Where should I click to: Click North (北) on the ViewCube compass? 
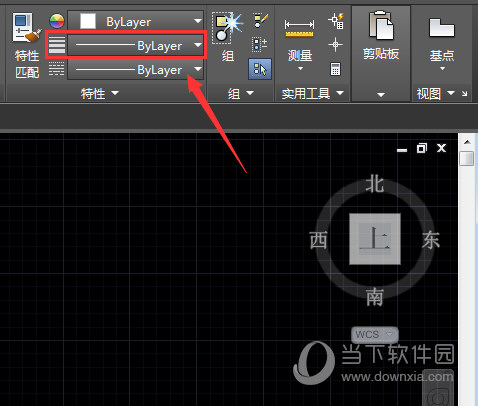tap(375, 184)
